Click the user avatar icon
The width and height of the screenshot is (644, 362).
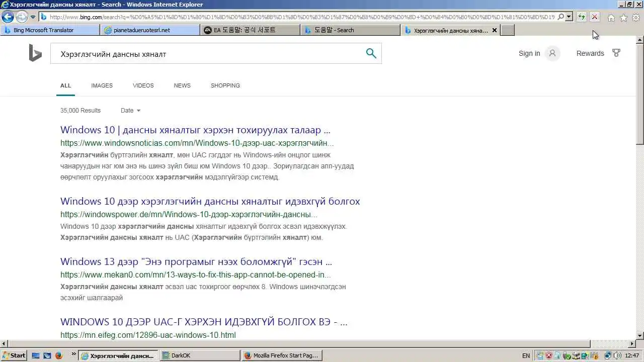pos(552,53)
